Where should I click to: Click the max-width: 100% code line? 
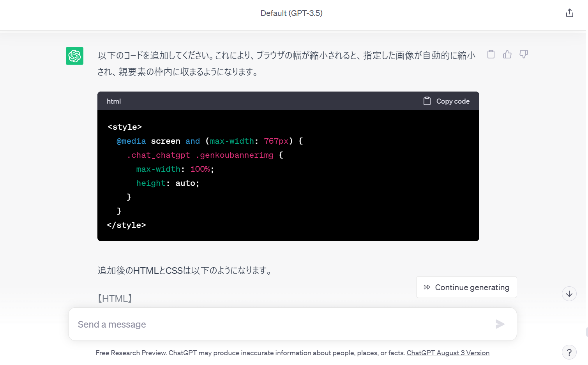click(x=175, y=169)
